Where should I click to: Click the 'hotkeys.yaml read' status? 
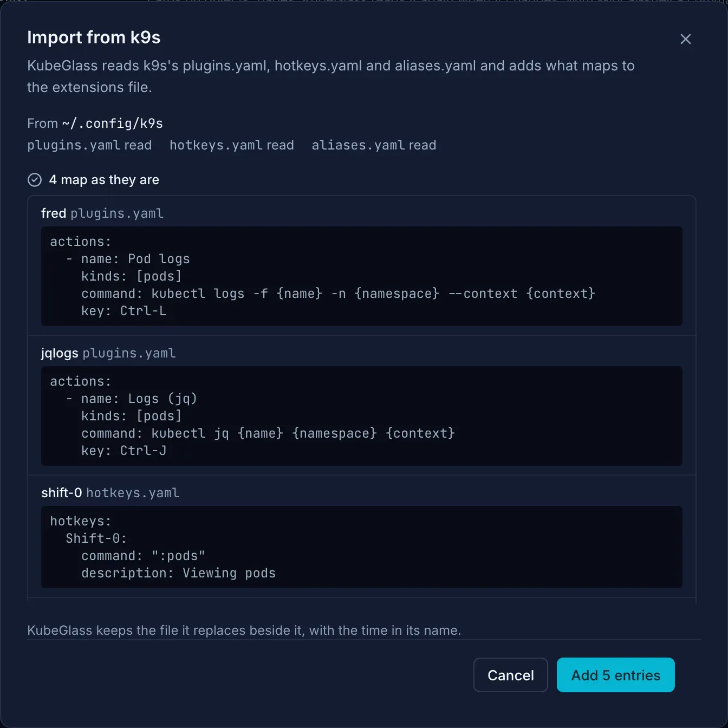[232, 145]
